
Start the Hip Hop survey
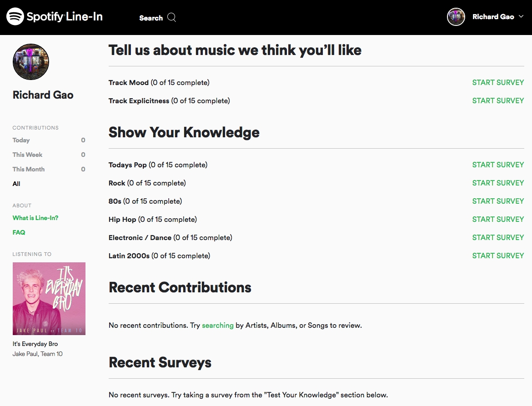click(498, 220)
